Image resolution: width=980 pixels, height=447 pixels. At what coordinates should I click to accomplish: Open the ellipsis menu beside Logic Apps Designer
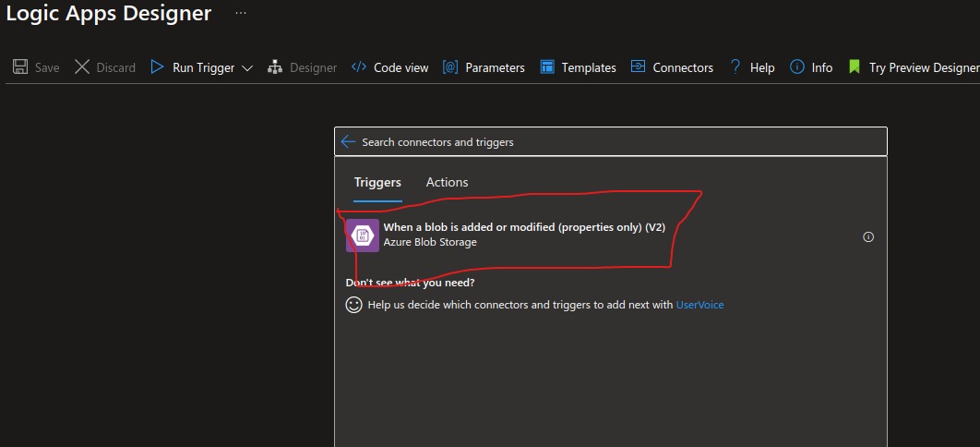[x=241, y=13]
